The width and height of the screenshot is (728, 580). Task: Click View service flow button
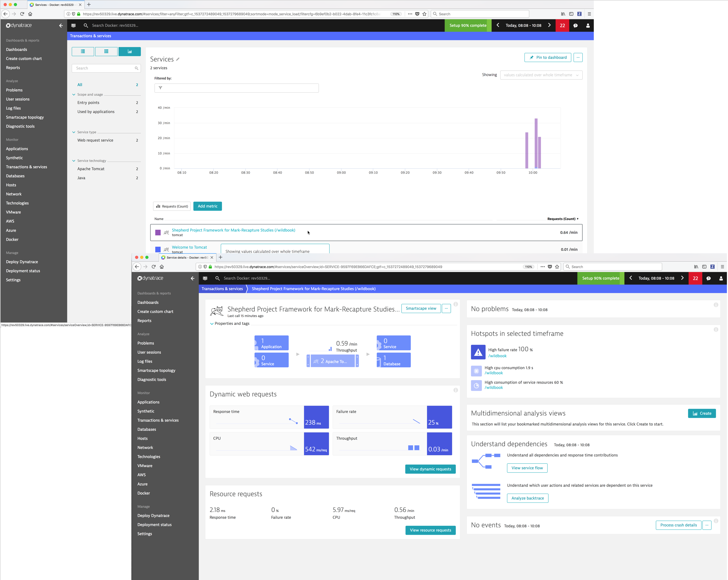527,468
